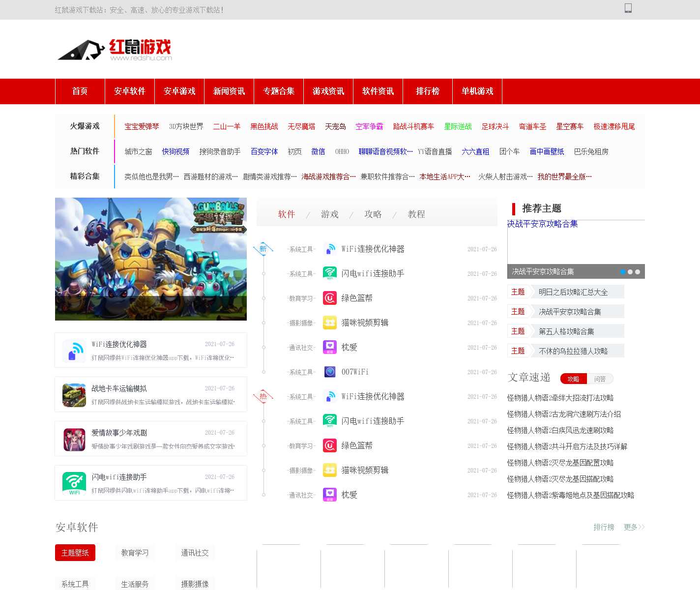Open the 枕爱 app icon in the 热 list
Viewport: 700px width, 590px height.
330,495
